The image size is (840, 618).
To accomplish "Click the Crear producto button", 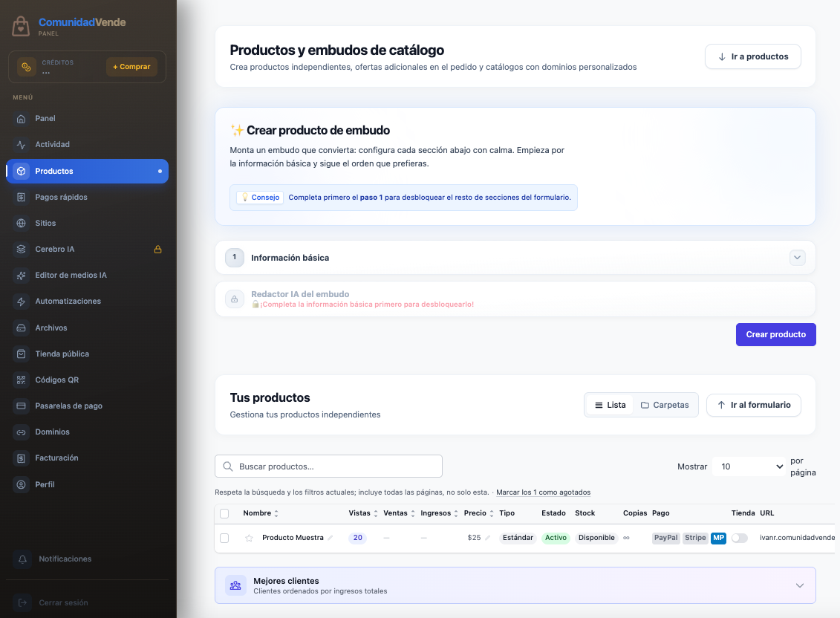I will point(775,334).
